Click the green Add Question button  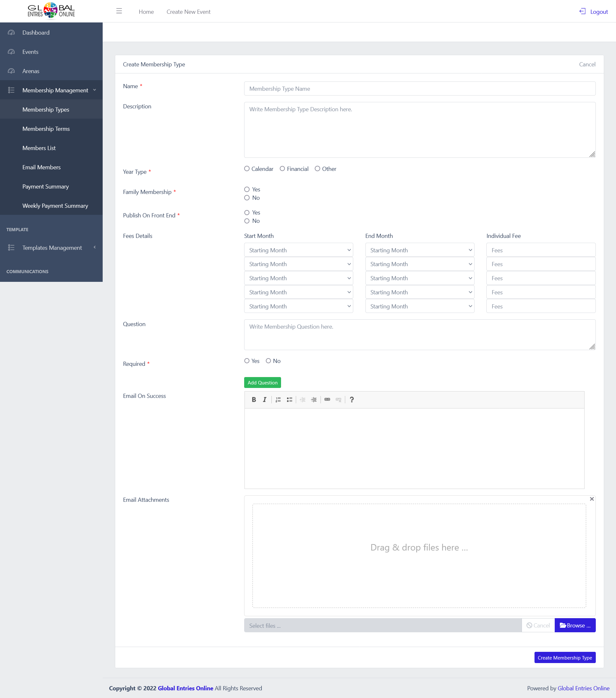262,383
